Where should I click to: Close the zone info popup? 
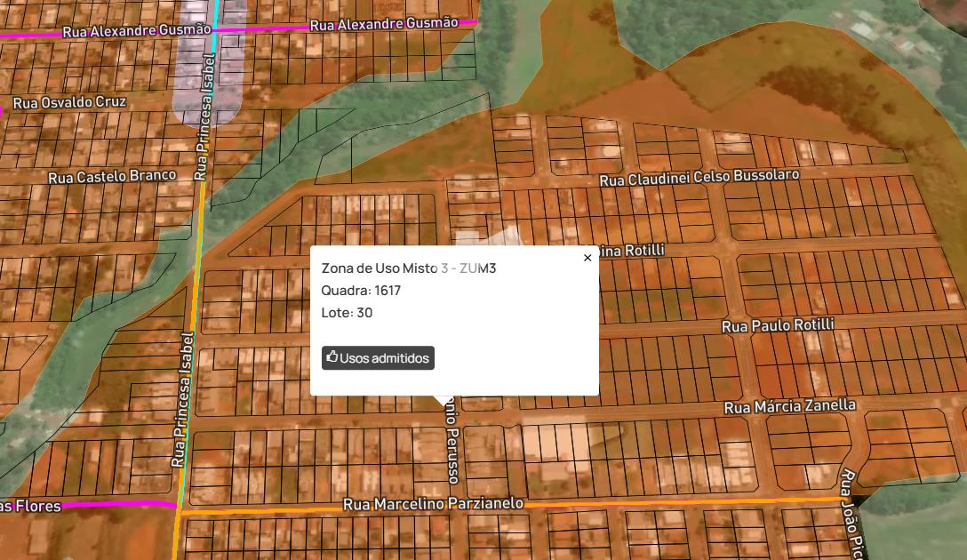587,258
